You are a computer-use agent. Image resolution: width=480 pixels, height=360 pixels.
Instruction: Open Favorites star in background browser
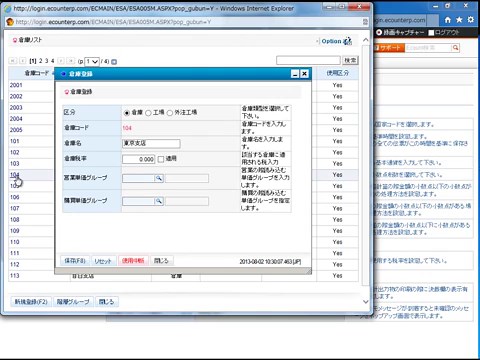(x=459, y=20)
